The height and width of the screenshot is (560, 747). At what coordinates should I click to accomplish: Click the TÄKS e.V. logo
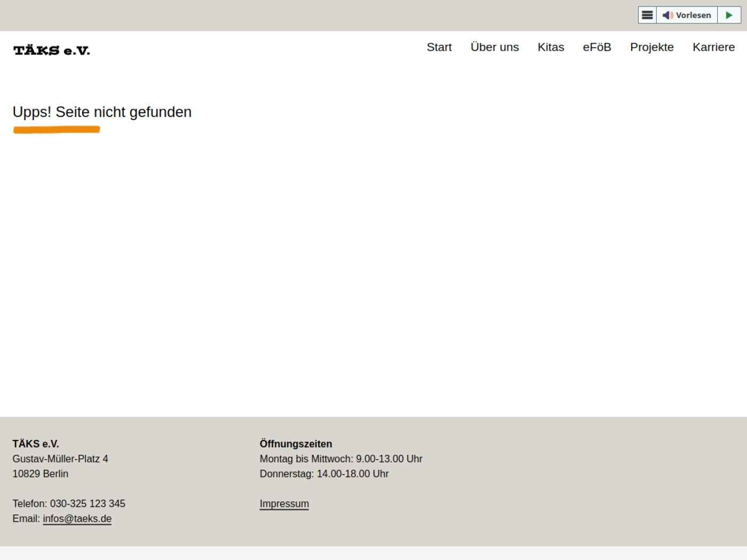52,51
